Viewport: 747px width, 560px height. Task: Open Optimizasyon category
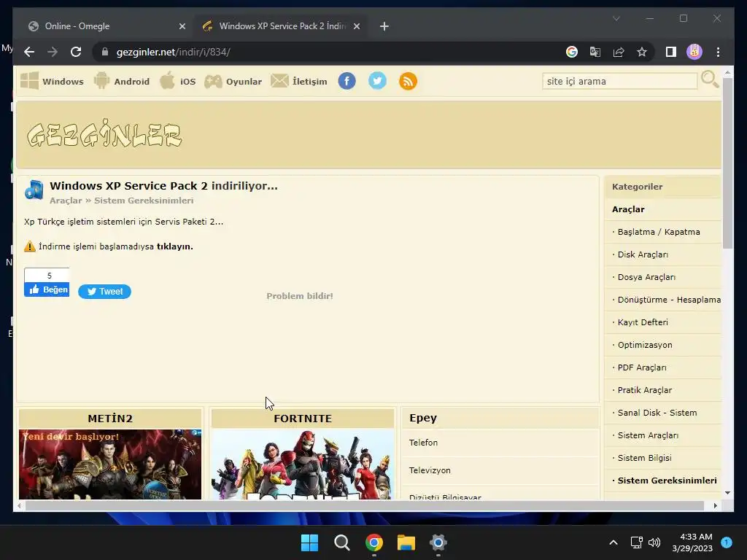(x=645, y=345)
